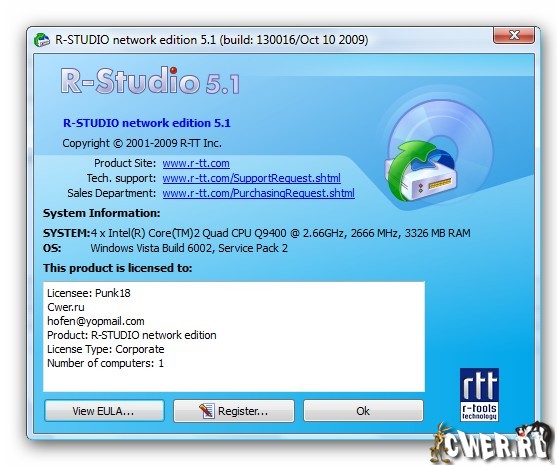Click the r-tools technology logo
The image size is (557, 467).
pyautogui.click(x=479, y=395)
